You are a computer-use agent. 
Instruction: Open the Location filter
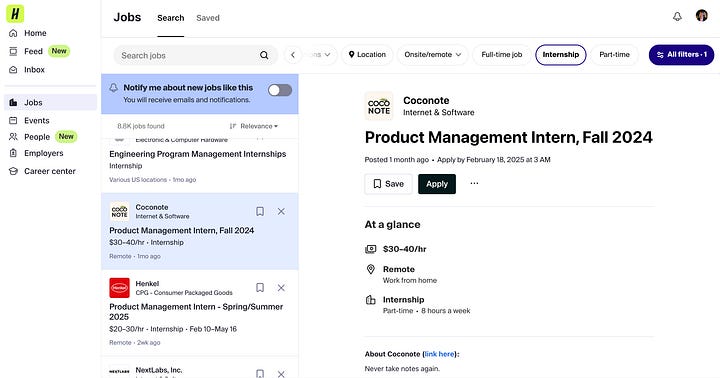tap(367, 55)
